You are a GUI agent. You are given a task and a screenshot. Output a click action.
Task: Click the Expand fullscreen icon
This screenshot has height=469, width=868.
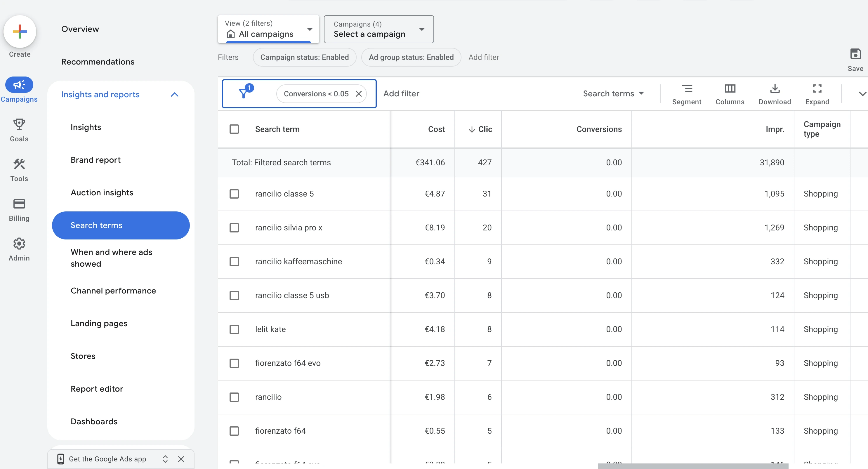tap(817, 88)
